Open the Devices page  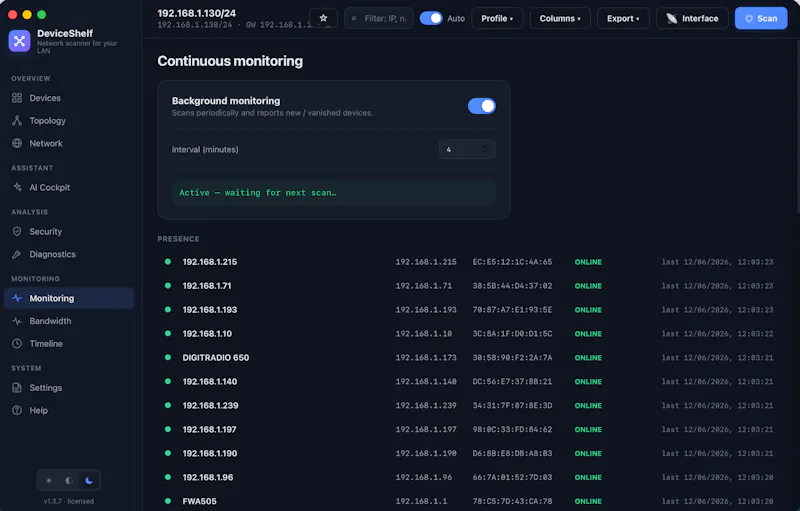click(x=69, y=98)
